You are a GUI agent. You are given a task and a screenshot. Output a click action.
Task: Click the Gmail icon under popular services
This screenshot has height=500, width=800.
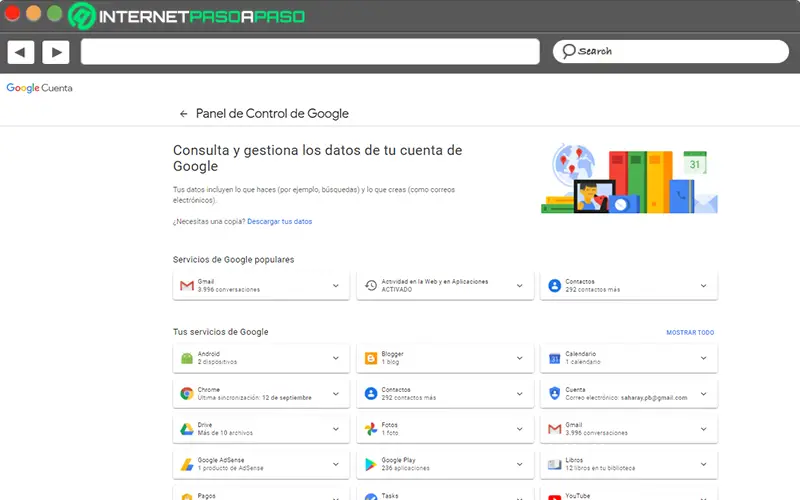coord(186,286)
